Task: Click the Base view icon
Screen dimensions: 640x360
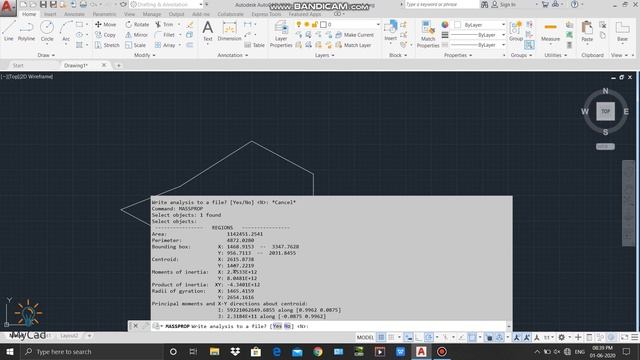Action: [622, 32]
